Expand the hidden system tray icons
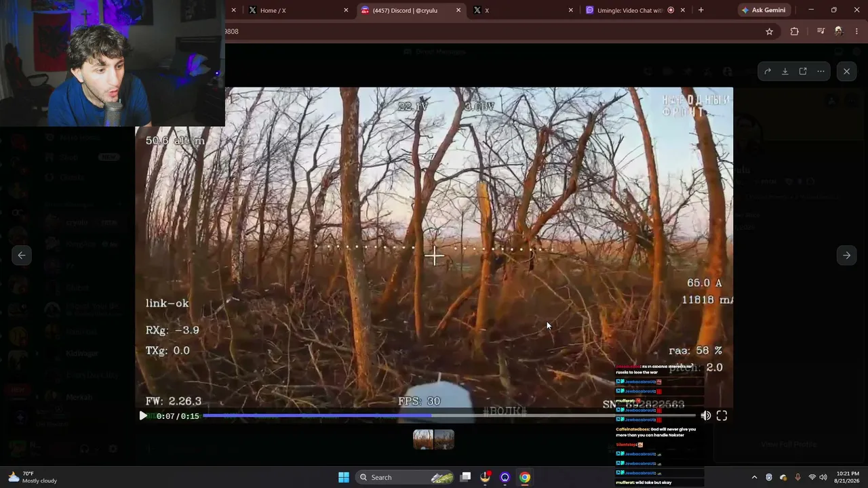The height and width of the screenshot is (488, 868). click(754, 477)
